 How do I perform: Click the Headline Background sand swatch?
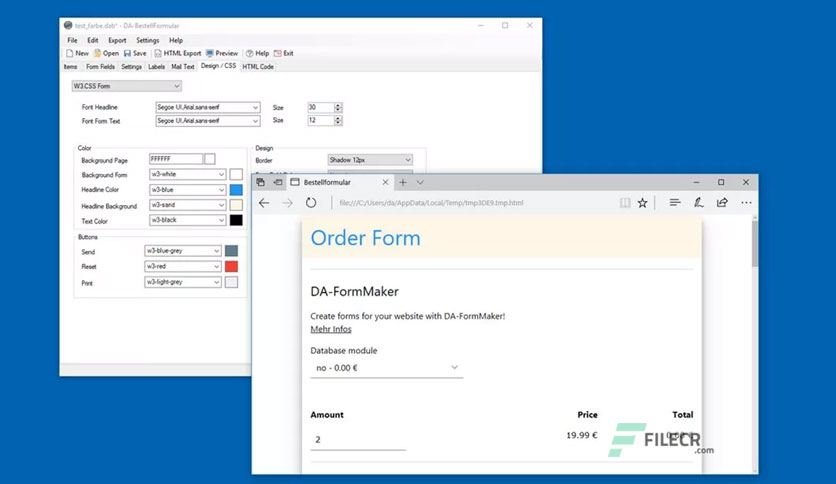[x=236, y=205]
